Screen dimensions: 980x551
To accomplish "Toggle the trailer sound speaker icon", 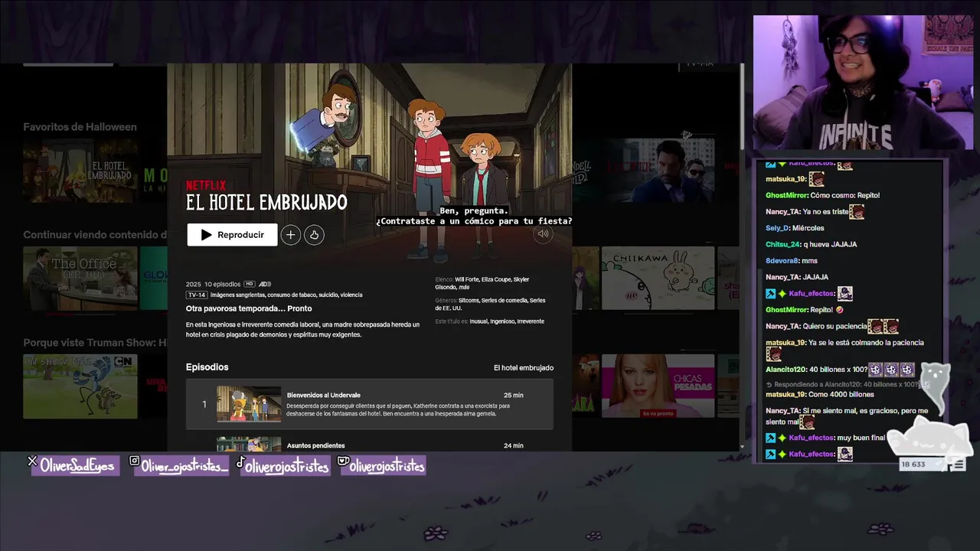I will click(x=543, y=234).
